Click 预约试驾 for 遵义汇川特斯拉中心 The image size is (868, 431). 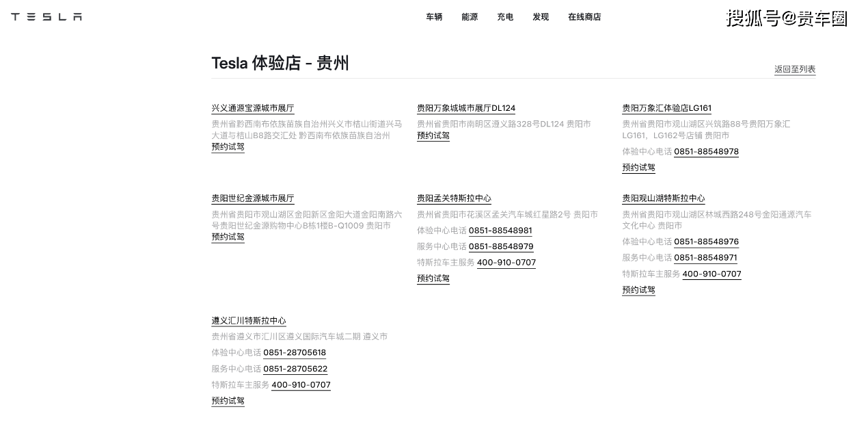point(228,401)
